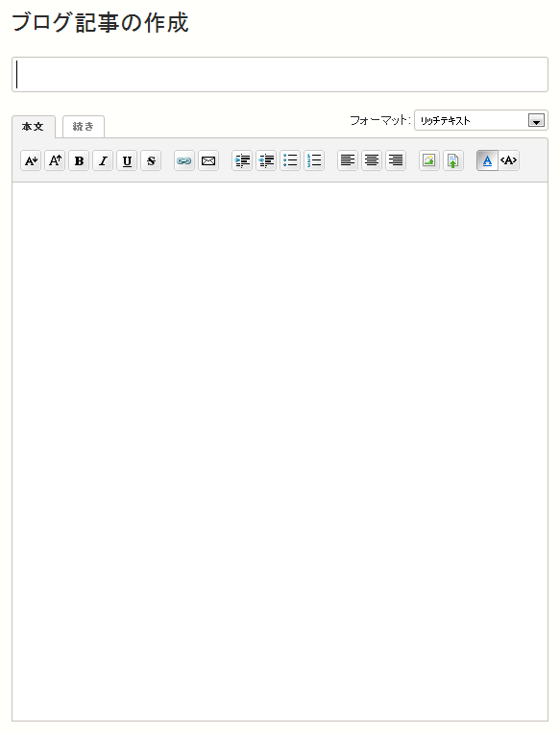Insert a bulleted list
The height and width of the screenshot is (734, 560).
(290, 160)
